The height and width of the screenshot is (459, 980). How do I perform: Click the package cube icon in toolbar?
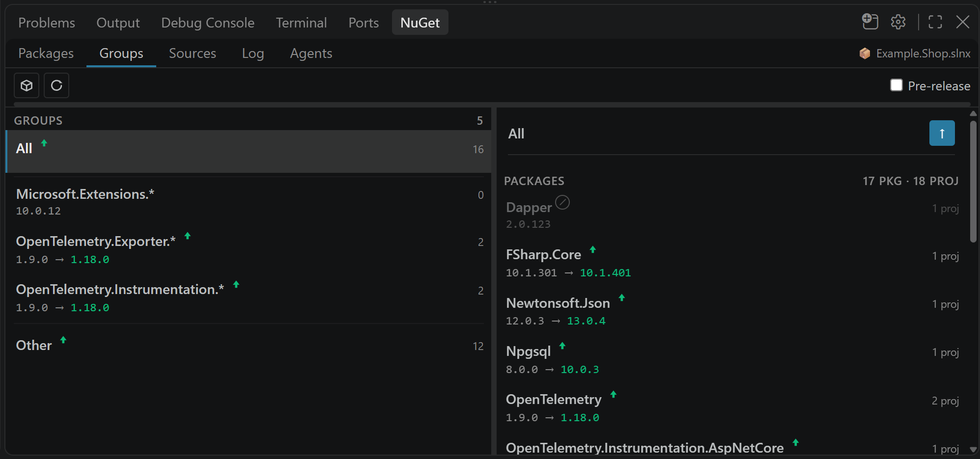[27, 85]
